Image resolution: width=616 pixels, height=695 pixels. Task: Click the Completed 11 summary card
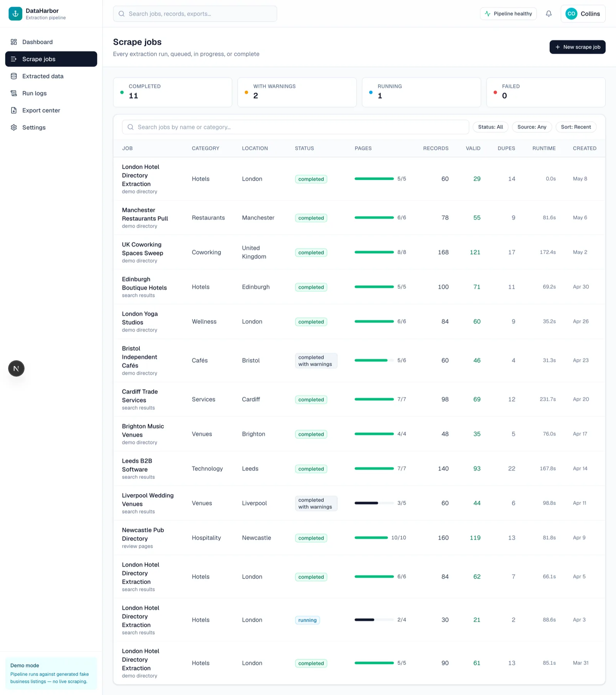pos(172,92)
